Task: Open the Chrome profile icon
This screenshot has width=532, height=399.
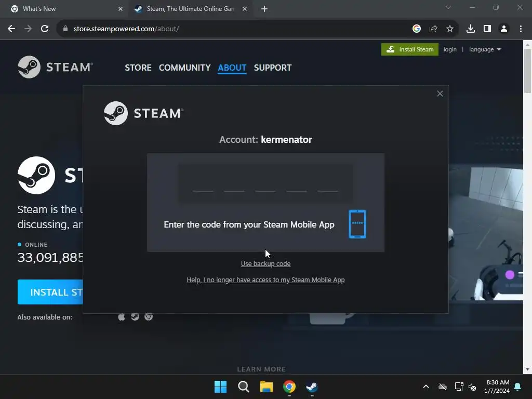Action: (x=504, y=29)
